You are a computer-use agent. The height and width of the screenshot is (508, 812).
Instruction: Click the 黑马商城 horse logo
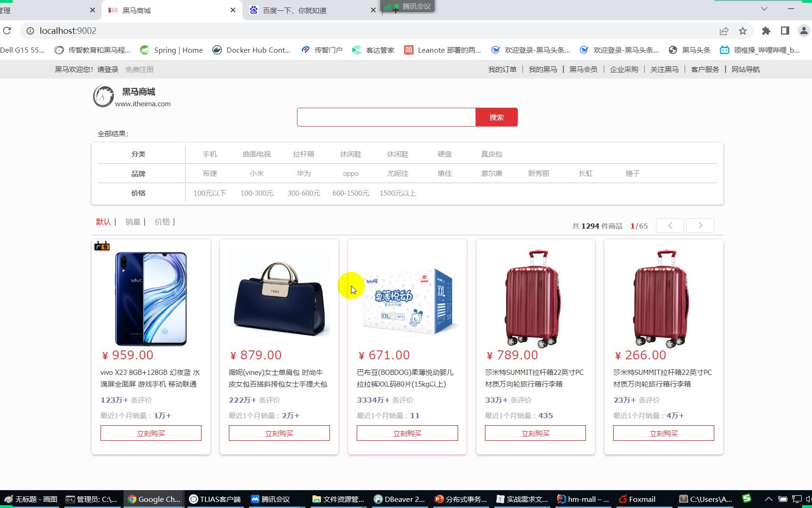103,96
